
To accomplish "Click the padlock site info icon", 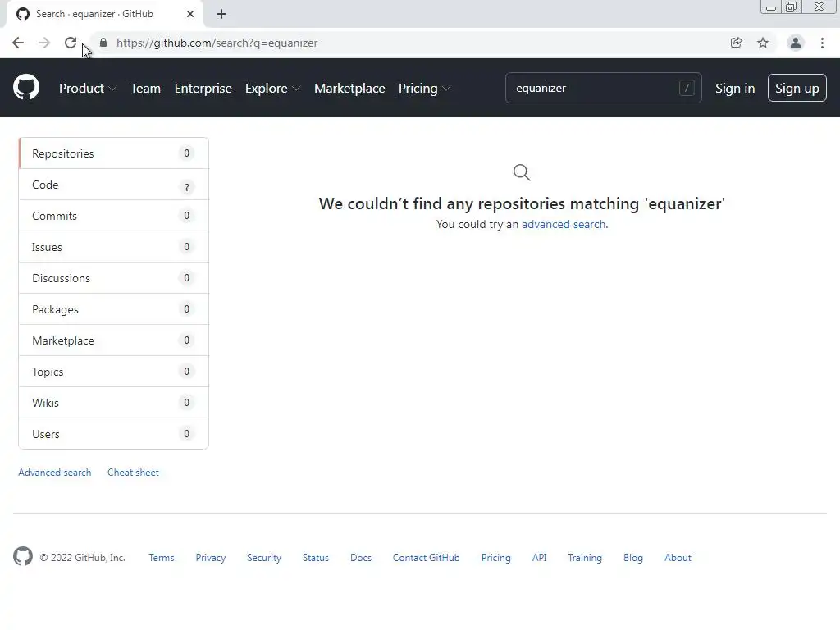I will 103,43.
